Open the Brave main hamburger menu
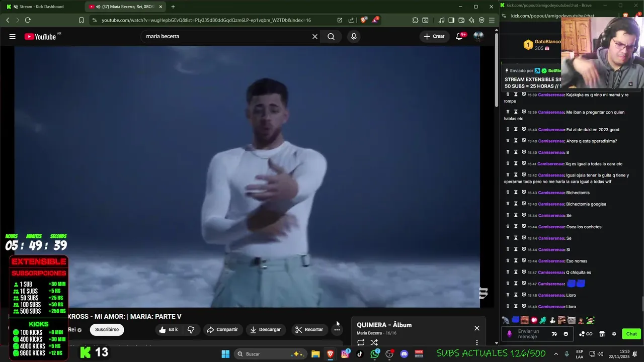Viewport: 644px width, 362px height. click(492, 20)
